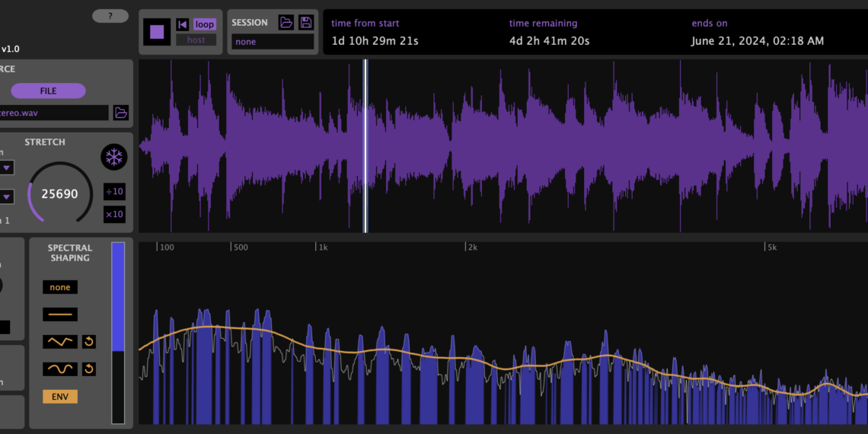Click the stretch knob showing 25690
The image size is (868, 434).
click(59, 193)
